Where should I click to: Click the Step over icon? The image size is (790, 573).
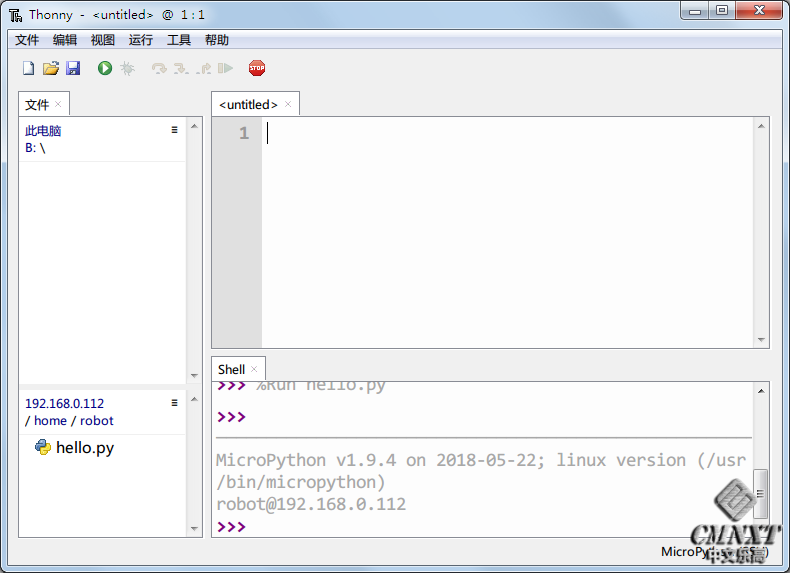159,68
